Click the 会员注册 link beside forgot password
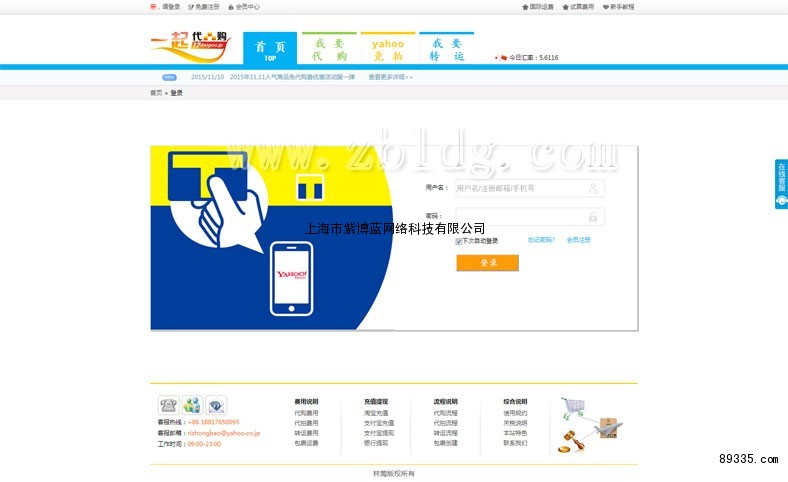This screenshot has height=482, width=788. 579,240
